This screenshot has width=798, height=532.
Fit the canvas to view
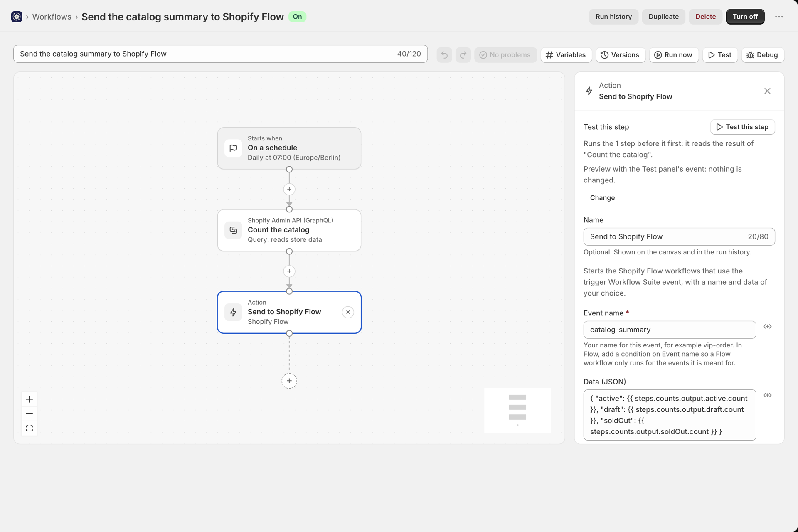[x=30, y=428]
